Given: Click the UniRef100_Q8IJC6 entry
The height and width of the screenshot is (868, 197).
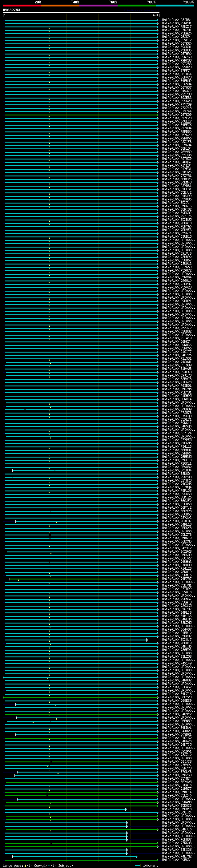Looking at the screenshot, I should [x=176, y=761].
